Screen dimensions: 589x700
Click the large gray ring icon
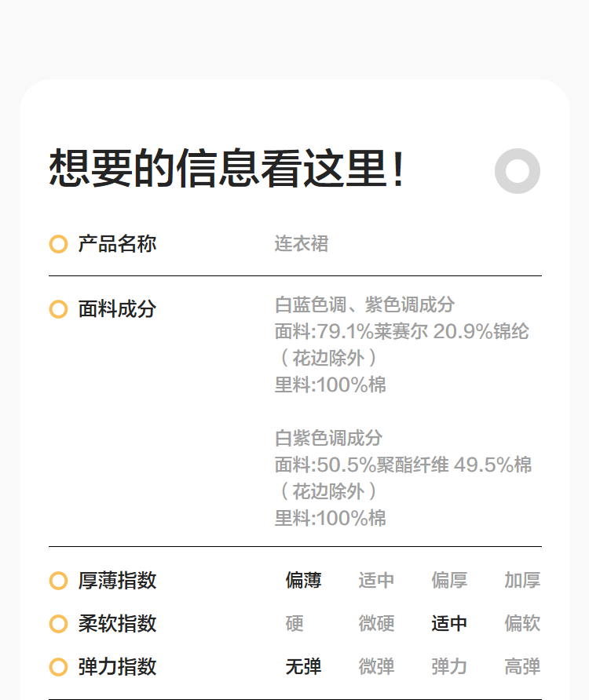(x=518, y=170)
